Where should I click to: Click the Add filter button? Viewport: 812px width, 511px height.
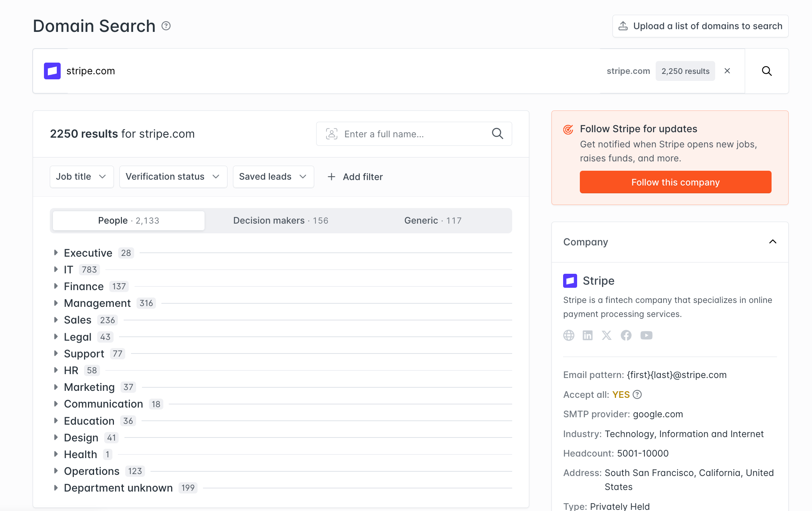point(355,177)
